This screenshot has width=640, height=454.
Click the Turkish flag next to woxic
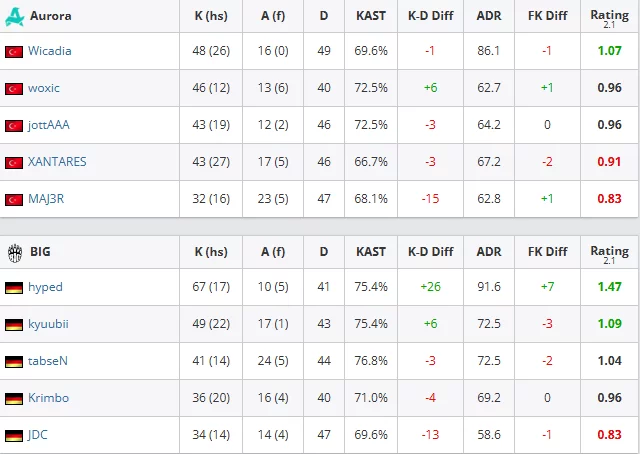[x=14, y=89]
